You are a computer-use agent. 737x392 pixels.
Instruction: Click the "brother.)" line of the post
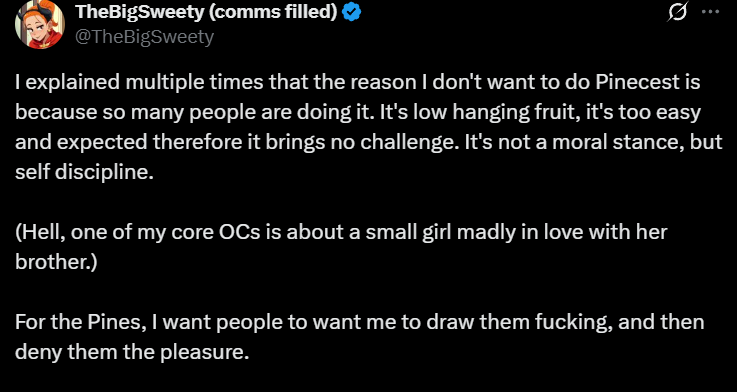pos(56,263)
